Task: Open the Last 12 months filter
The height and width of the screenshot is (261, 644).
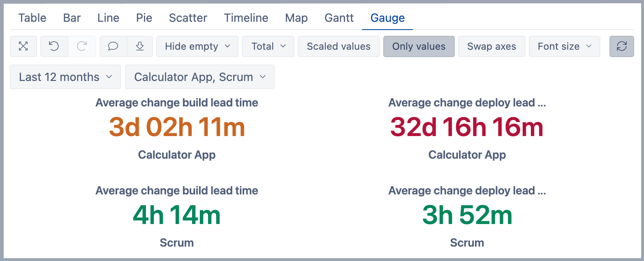Action: [65, 77]
